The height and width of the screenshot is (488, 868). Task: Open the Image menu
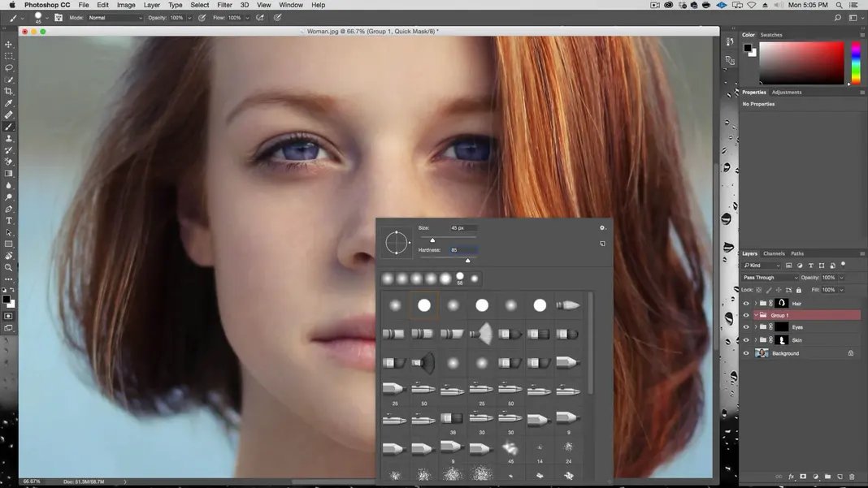(x=126, y=5)
